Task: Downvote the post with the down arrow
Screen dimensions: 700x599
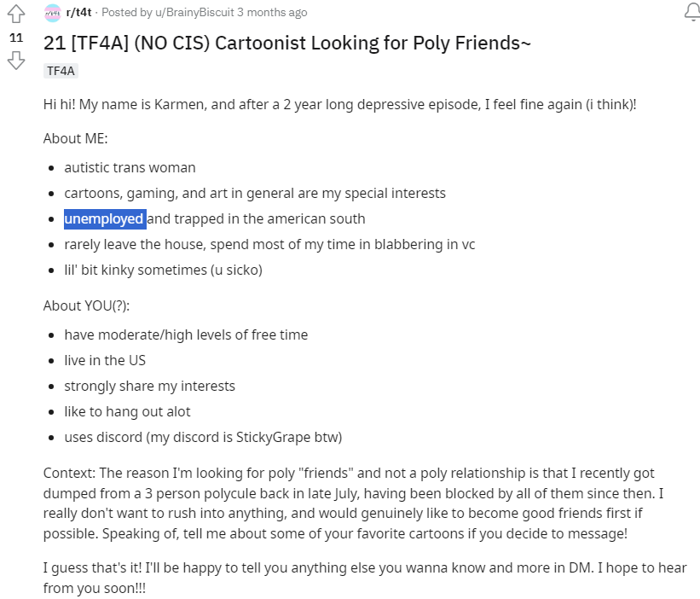Action: 16,61
